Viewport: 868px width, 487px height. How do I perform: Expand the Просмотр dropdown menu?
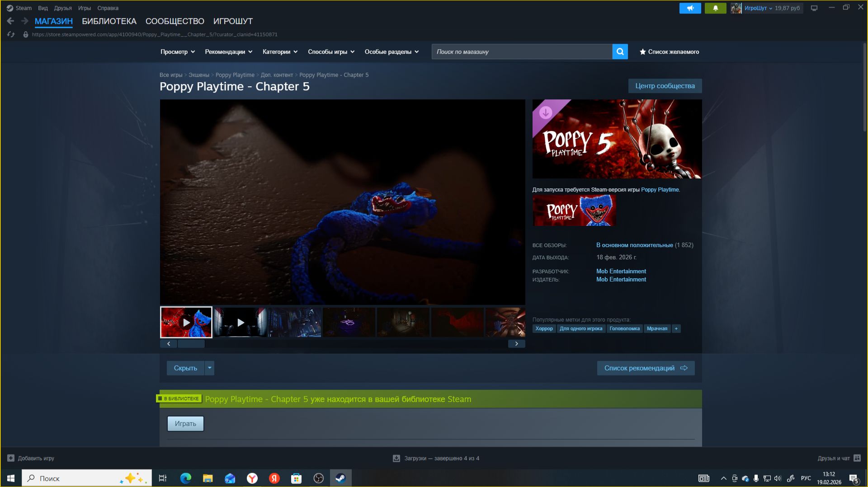(178, 52)
